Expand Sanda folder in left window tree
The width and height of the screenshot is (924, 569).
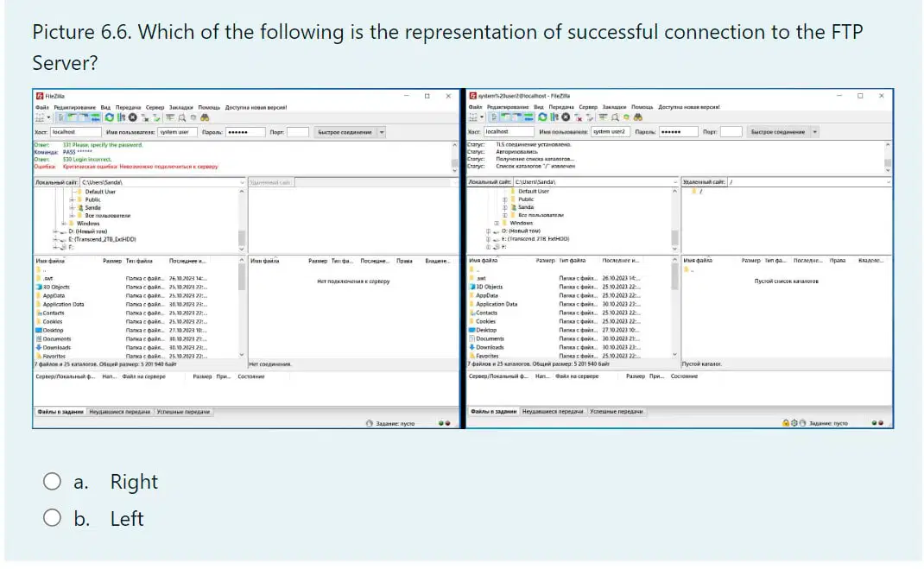72,208
